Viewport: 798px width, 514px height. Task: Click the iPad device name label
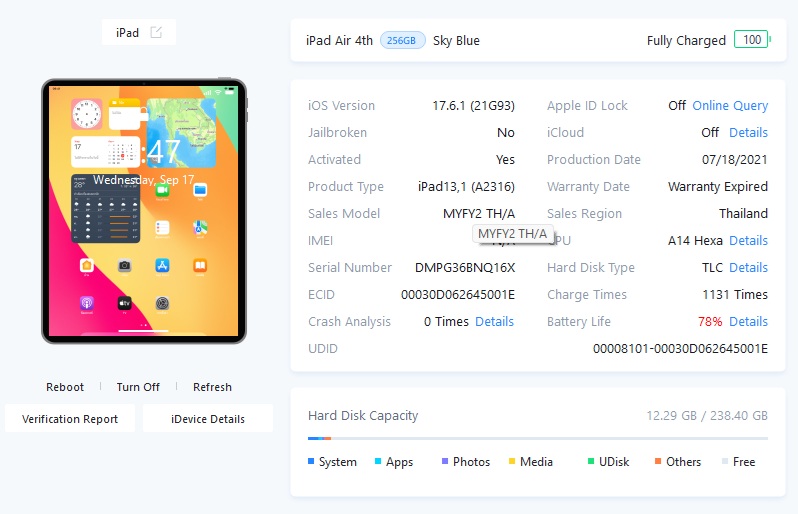[127, 33]
